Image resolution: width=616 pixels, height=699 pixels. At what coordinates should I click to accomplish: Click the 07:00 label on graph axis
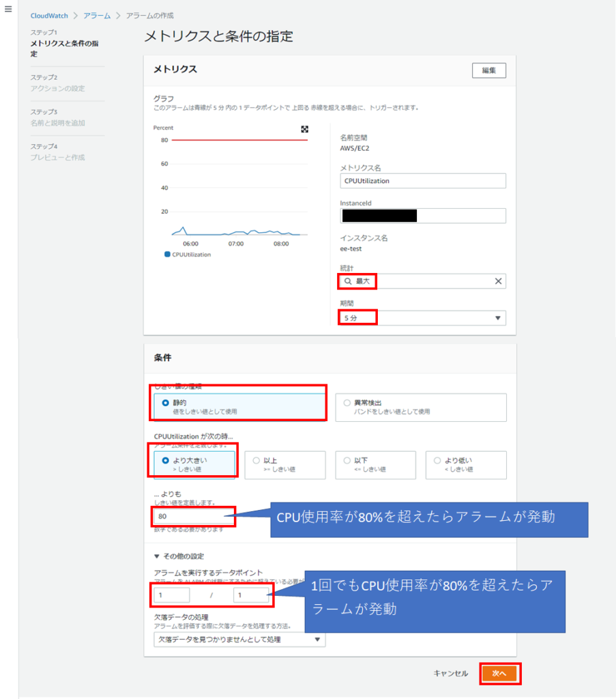tap(236, 244)
